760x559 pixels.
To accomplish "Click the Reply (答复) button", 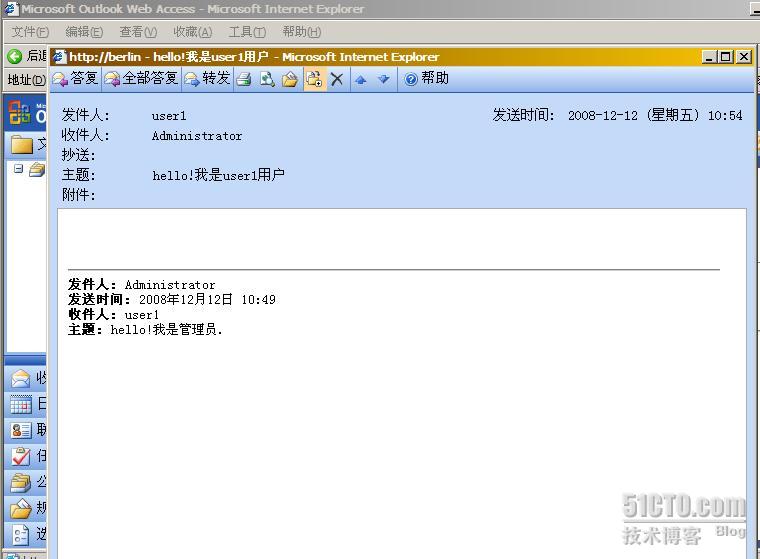I will click(76, 79).
